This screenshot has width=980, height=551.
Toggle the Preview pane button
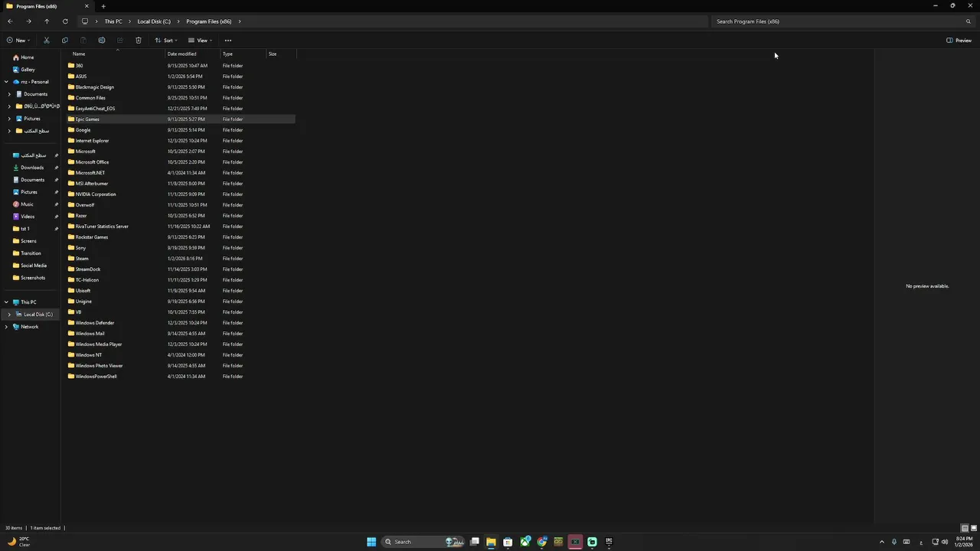coord(959,41)
